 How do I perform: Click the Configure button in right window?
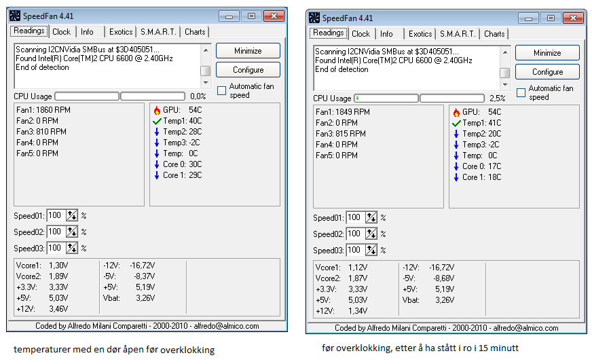(547, 72)
